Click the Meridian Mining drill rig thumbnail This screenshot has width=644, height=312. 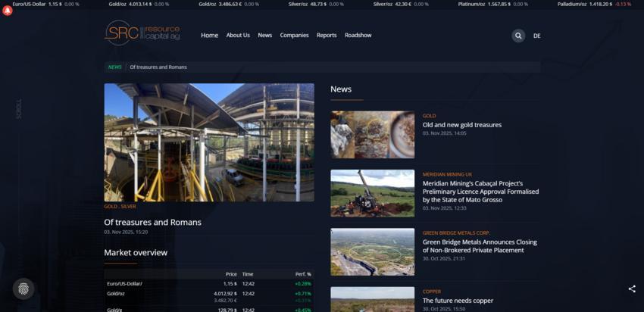(x=372, y=193)
